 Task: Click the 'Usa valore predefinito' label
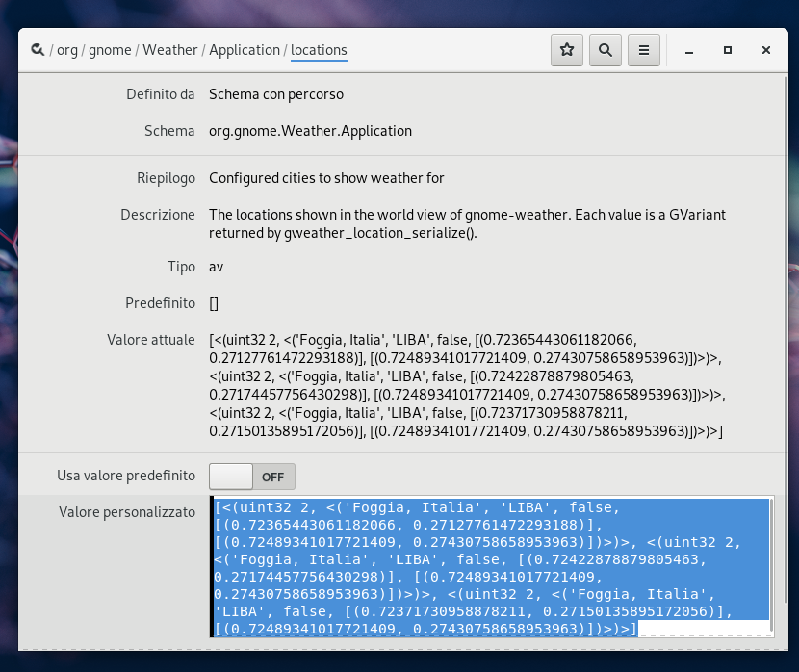126,476
